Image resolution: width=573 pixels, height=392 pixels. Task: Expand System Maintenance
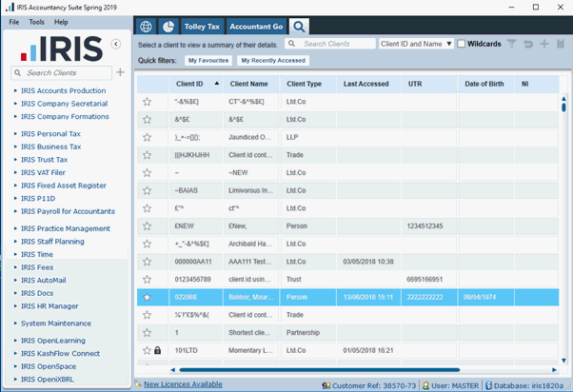pyautogui.click(x=15, y=323)
